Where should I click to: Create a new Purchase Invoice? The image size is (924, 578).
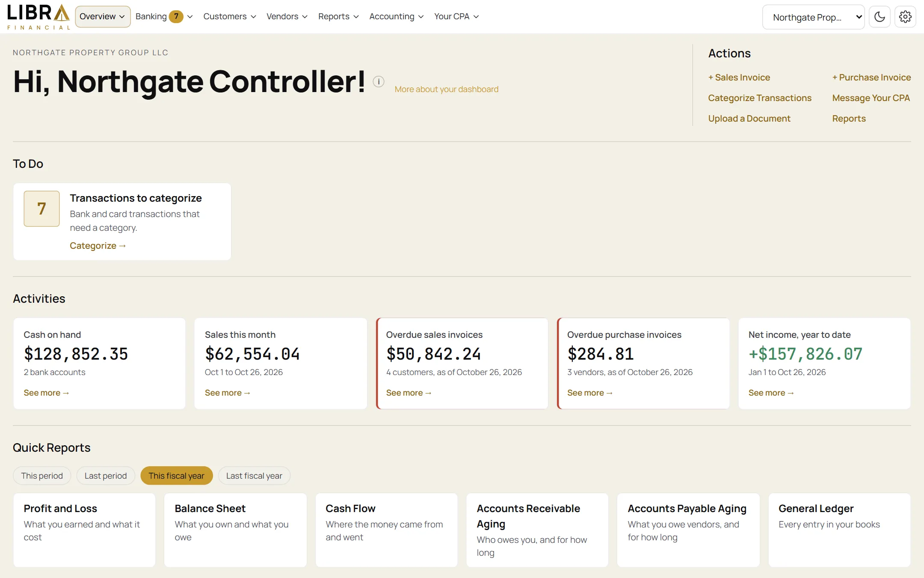click(871, 77)
